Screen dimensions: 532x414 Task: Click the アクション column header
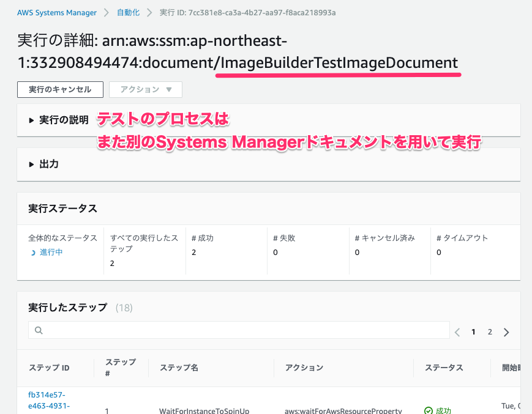[x=304, y=368]
